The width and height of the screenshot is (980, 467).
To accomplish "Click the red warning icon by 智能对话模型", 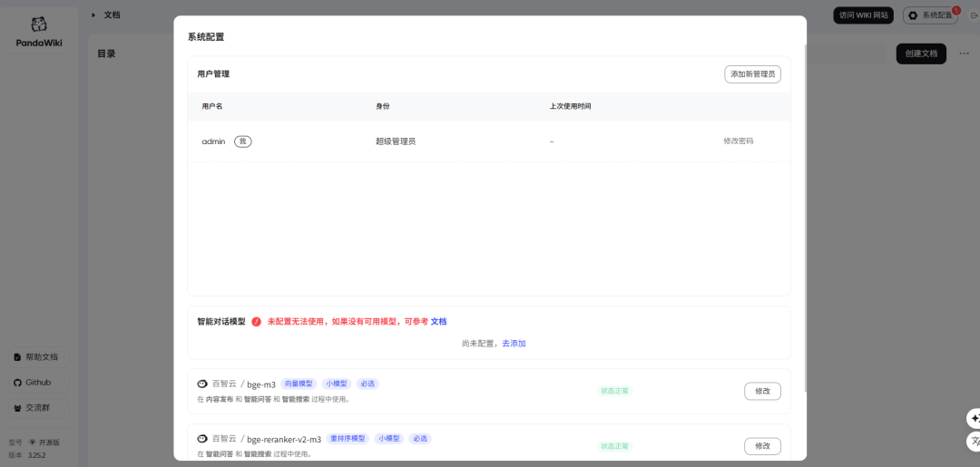I will [x=256, y=322].
